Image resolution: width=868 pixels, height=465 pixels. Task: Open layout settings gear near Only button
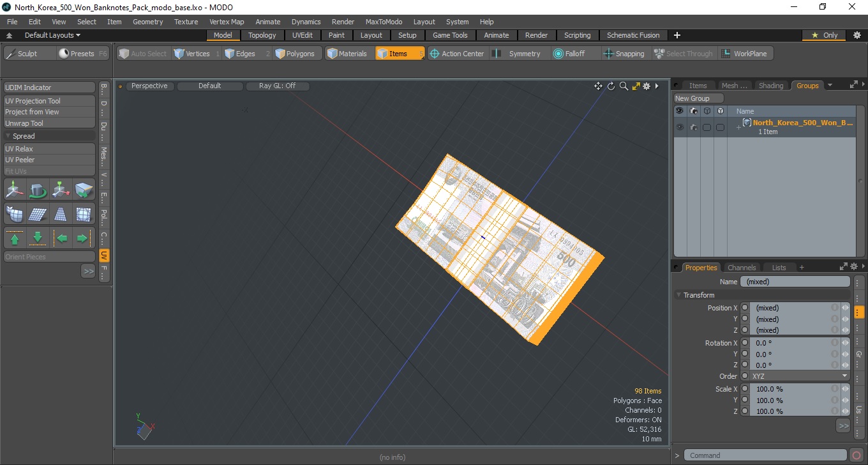[x=857, y=35]
